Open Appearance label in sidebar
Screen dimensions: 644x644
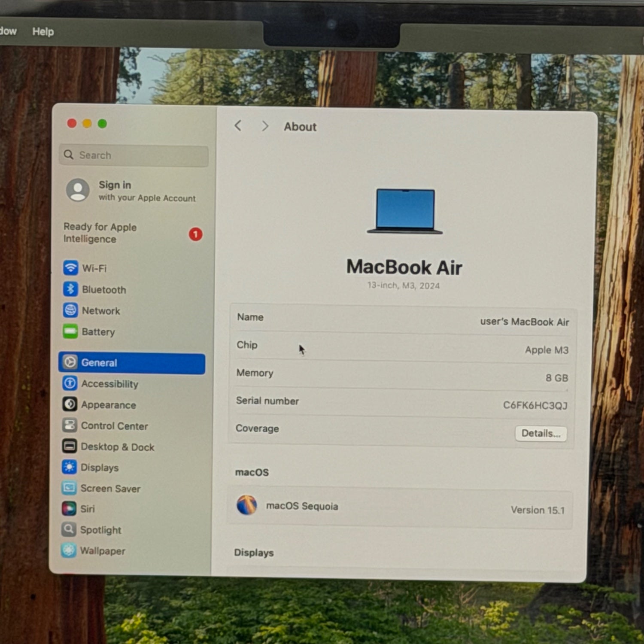click(109, 405)
